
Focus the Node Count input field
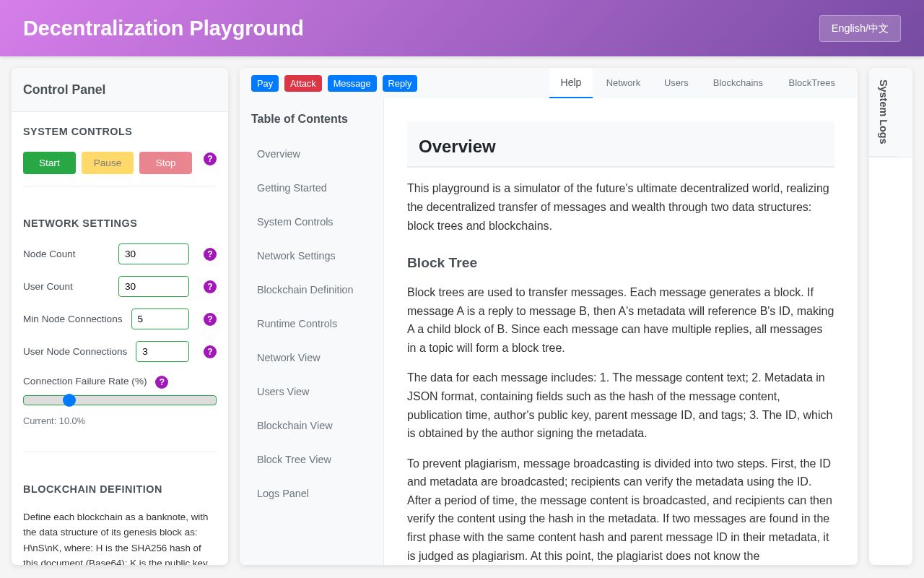tap(154, 254)
